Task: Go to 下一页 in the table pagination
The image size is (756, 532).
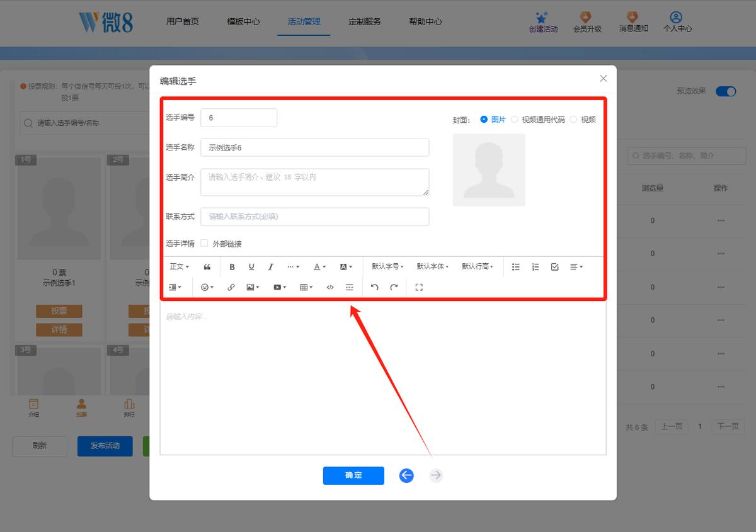Action: 728,427
